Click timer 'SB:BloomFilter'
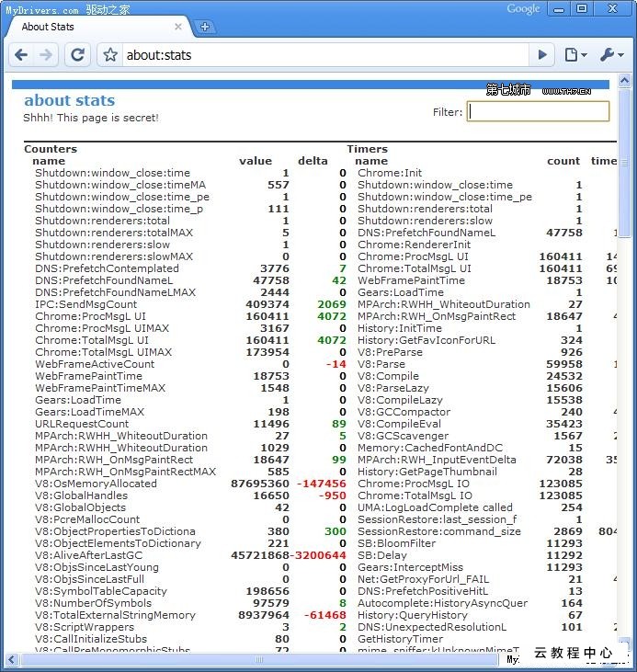 [396, 543]
